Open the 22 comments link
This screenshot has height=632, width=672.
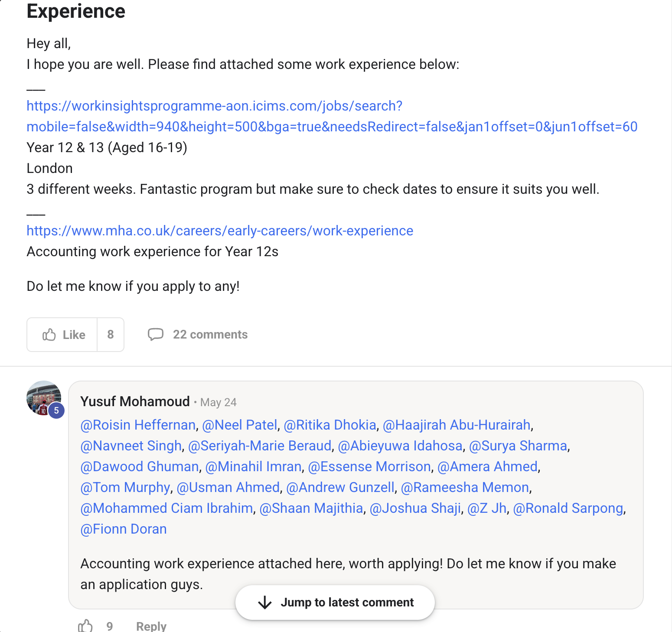210,335
